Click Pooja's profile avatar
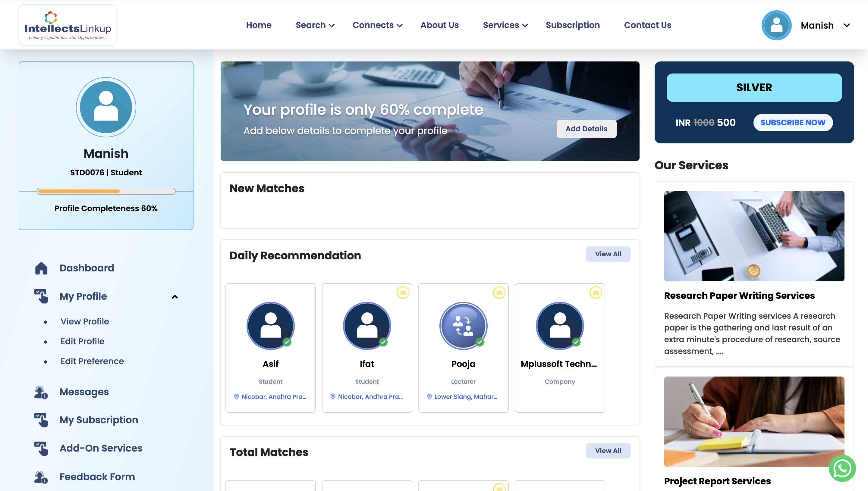Viewport: 868px width, 491px height. [464, 325]
